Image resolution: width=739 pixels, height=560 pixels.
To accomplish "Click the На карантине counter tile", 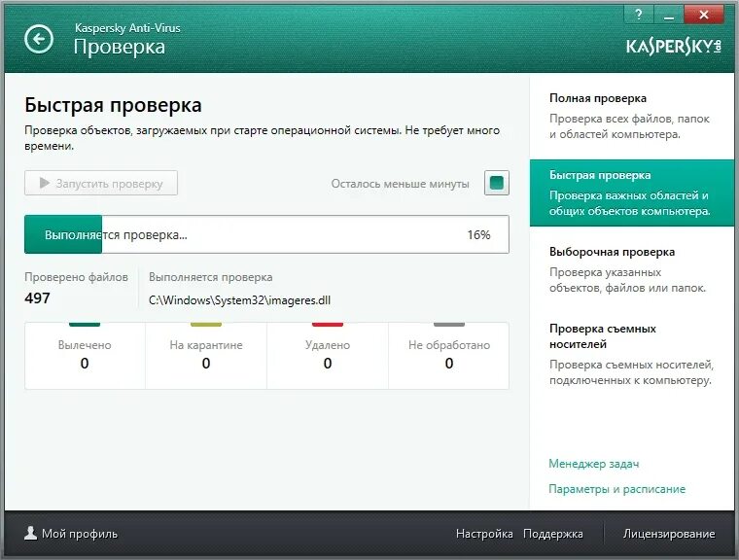I will 206,356.
